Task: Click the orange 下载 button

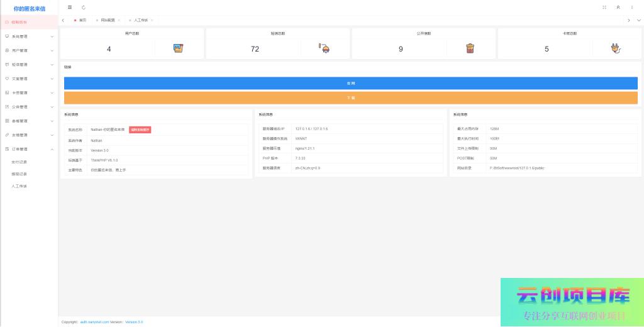Action: point(350,98)
